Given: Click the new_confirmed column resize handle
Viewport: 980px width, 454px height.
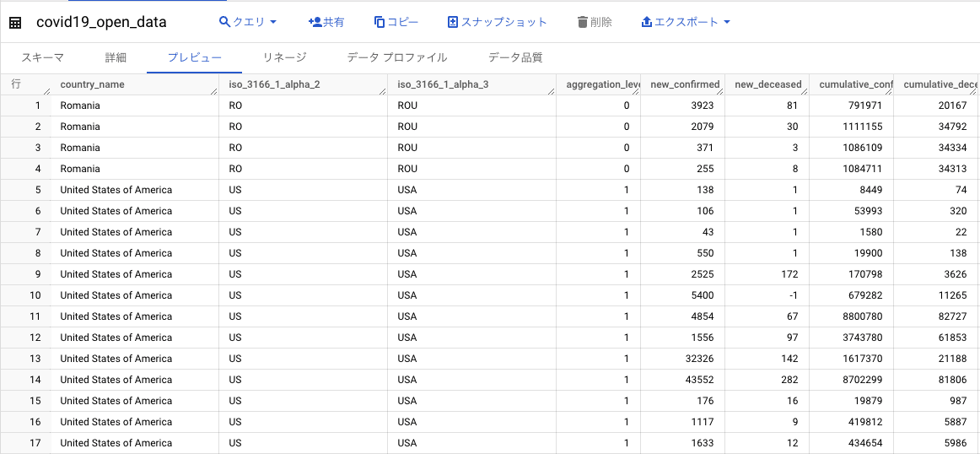Looking at the screenshot, I should click(720, 91).
